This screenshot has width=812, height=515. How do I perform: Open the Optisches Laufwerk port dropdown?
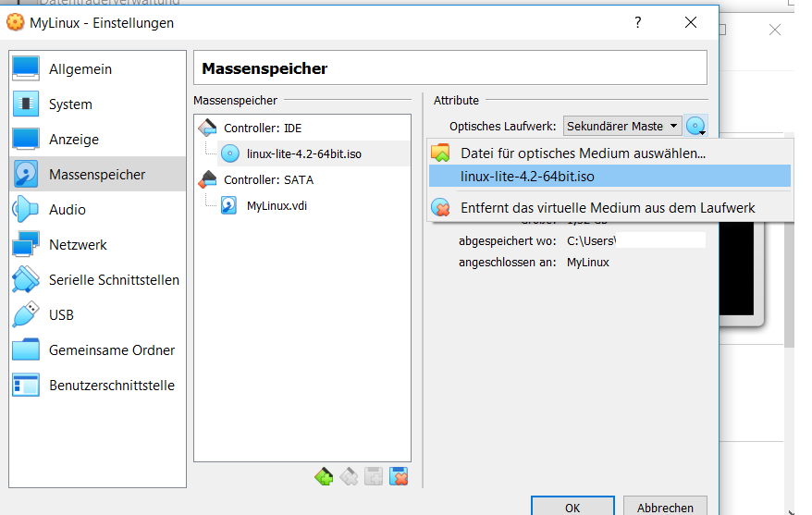[x=622, y=126]
